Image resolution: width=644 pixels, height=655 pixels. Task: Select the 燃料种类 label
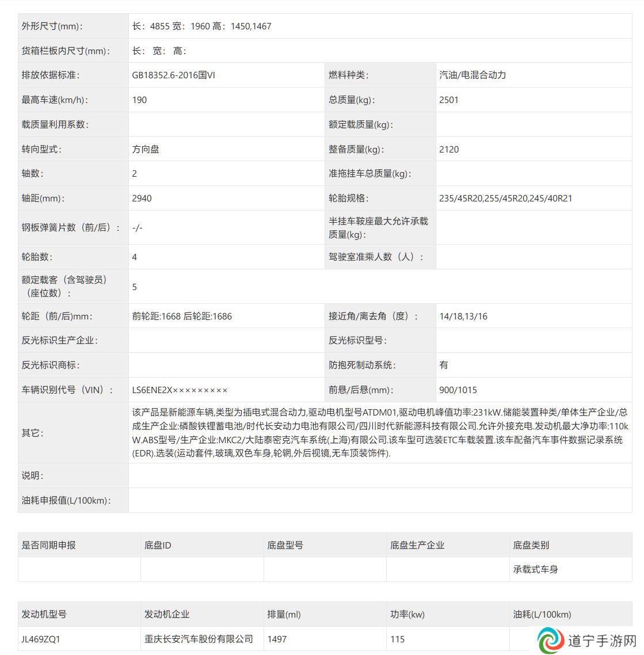click(349, 75)
